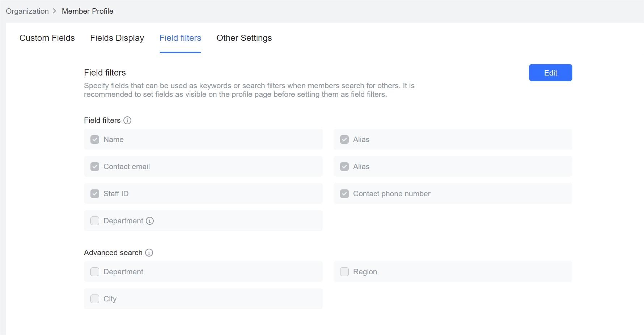Click the info icon beside Advanced search
Image resolution: width=644 pixels, height=335 pixels.
pyautogui.click(x=149, y=253)
